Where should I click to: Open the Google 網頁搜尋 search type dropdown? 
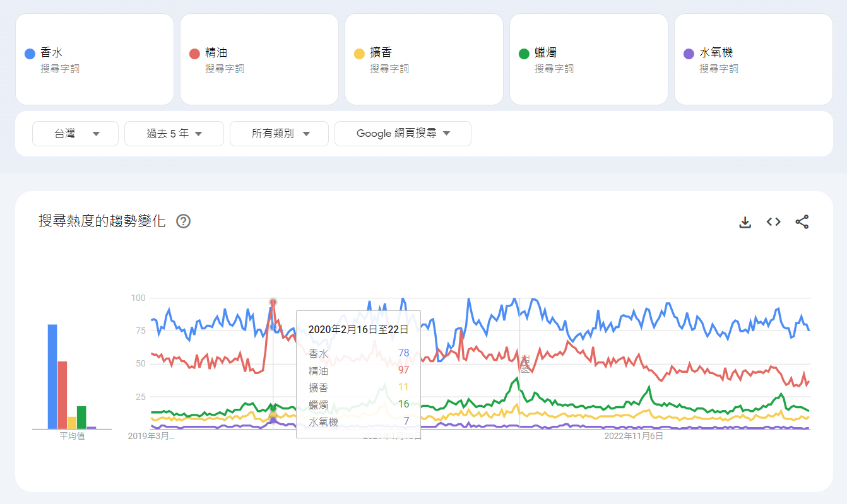(403, 134)
